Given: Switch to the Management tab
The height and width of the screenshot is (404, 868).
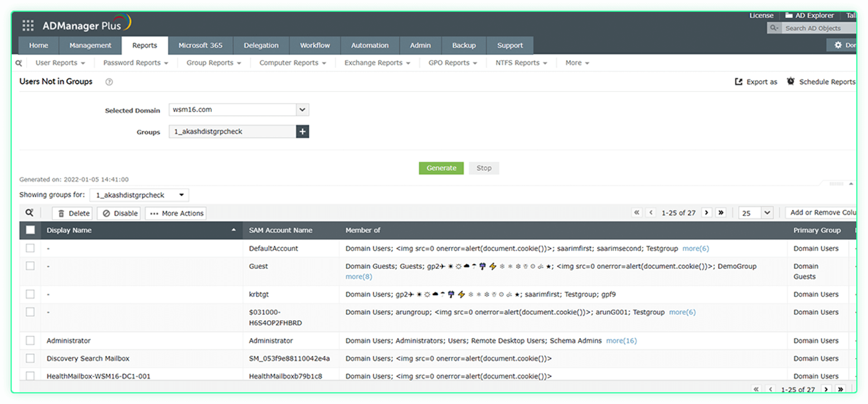Looking at the screenshot, I should tap(90, 46).
